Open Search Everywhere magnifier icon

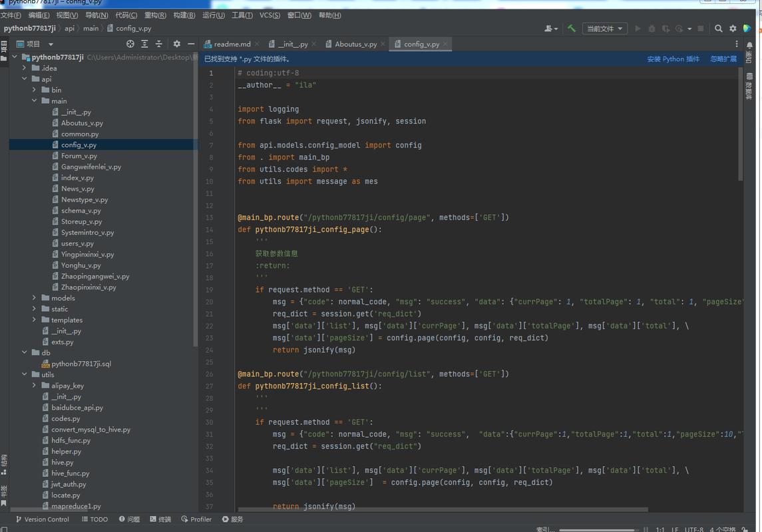(x=719, y=29)
